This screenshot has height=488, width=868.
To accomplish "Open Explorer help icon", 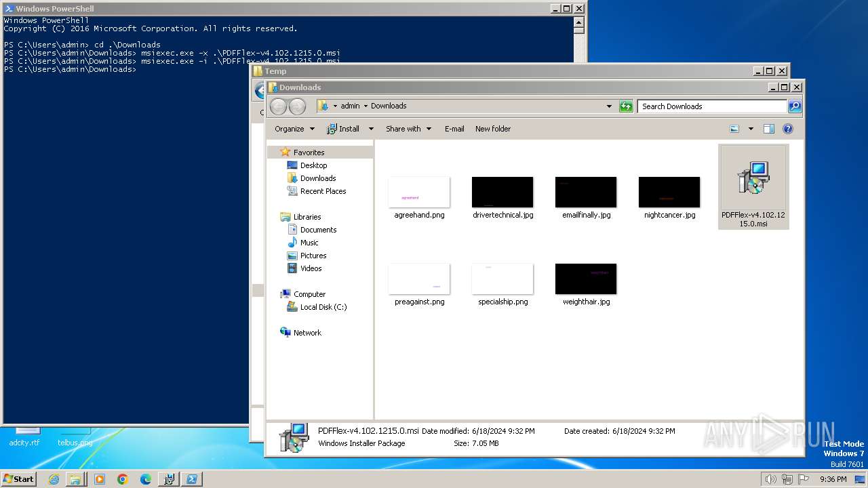I will [x=788, y=129].
